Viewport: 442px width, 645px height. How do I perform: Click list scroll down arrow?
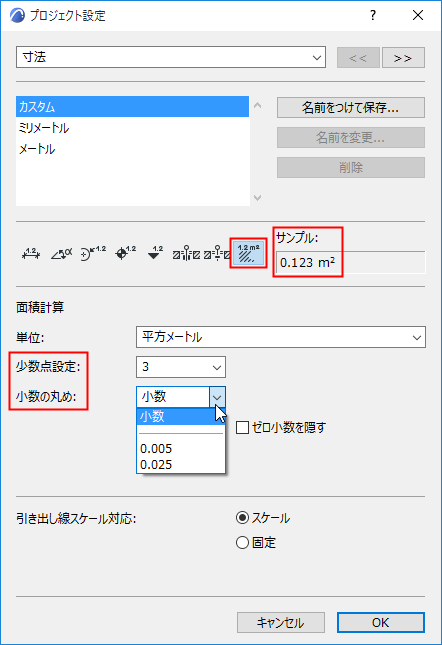(257, 198)
